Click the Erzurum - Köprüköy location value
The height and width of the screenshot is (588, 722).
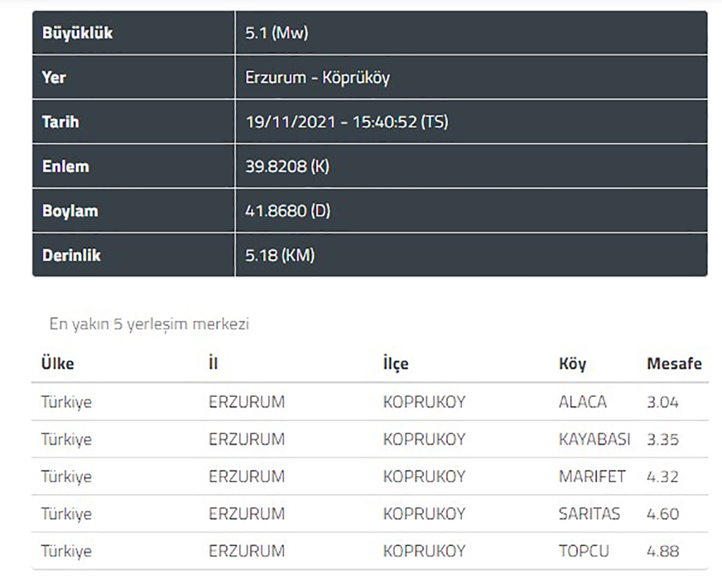coord(317,78)
